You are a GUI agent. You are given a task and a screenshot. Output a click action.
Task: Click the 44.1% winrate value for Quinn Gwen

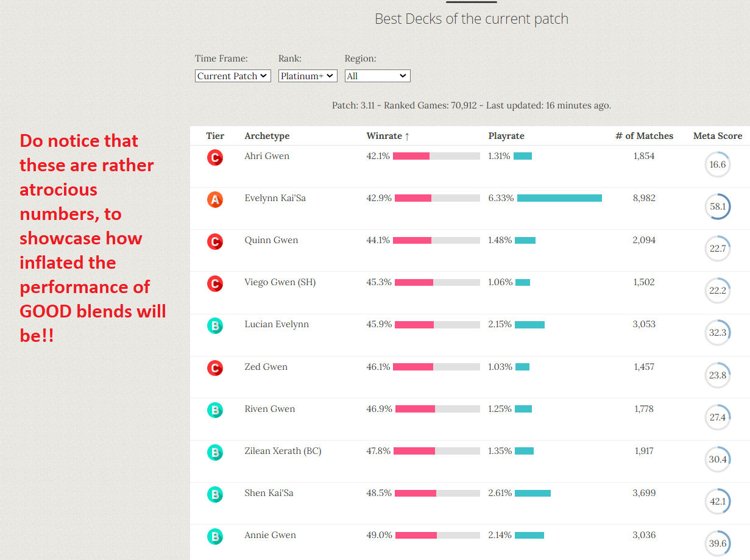tap(378, 240)
